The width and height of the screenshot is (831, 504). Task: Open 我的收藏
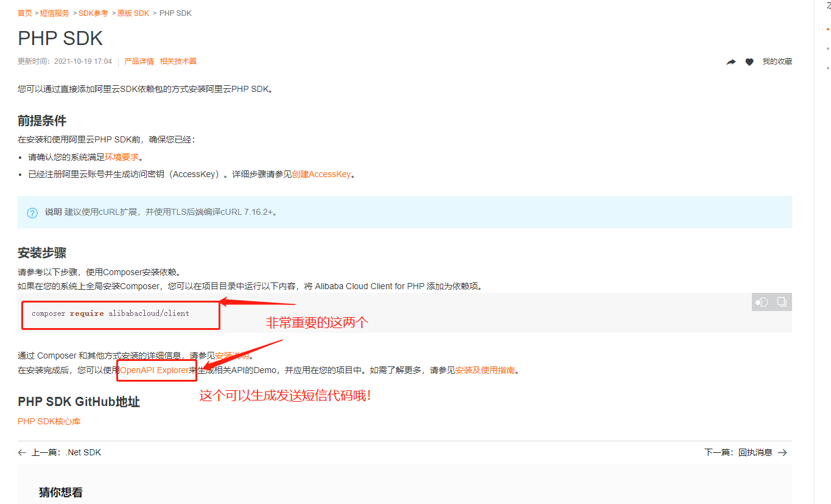777,61
